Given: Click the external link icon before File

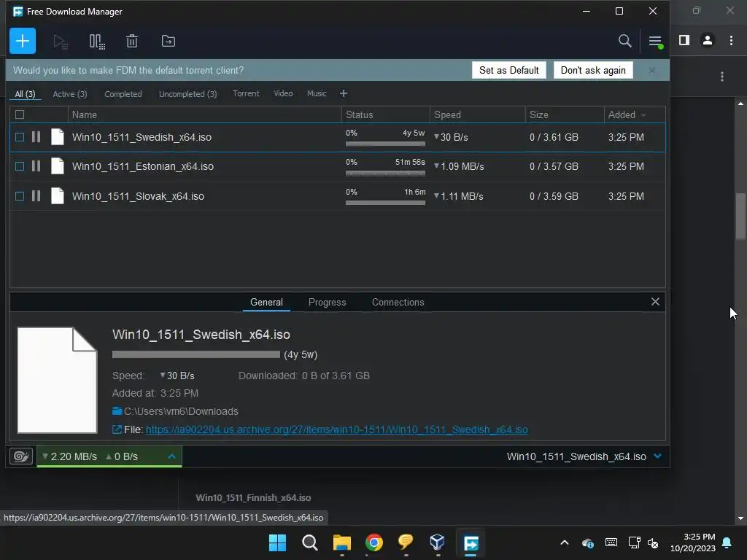Looking at the screenshot, I should click(x=117, y=429).
